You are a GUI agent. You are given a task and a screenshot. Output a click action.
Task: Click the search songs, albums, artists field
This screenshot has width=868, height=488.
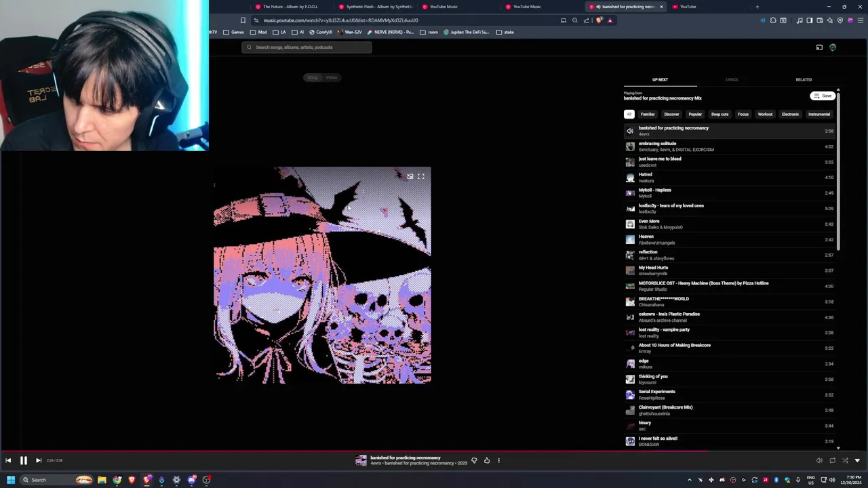pos(307,47)
